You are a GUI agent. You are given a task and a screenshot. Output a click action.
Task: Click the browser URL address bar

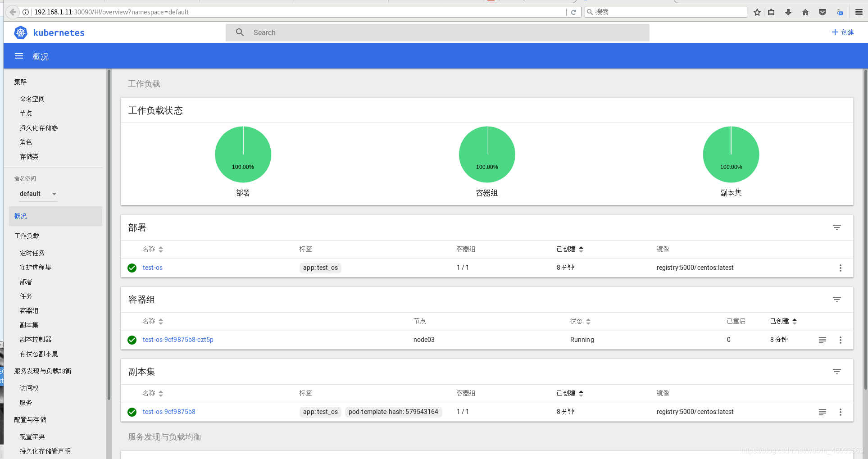pyautogui.click(x=297, y=12)
